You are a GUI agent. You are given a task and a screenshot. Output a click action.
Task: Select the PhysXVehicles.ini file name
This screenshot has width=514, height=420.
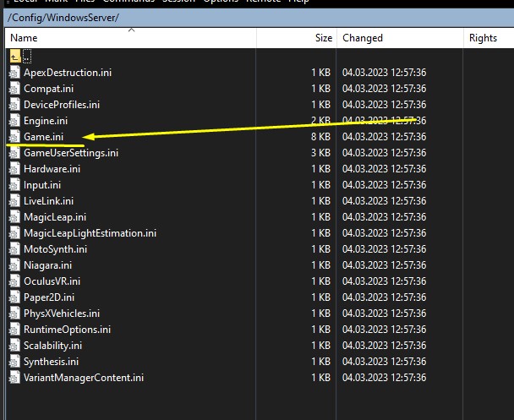pyautogui.click(x=62, y=314)
